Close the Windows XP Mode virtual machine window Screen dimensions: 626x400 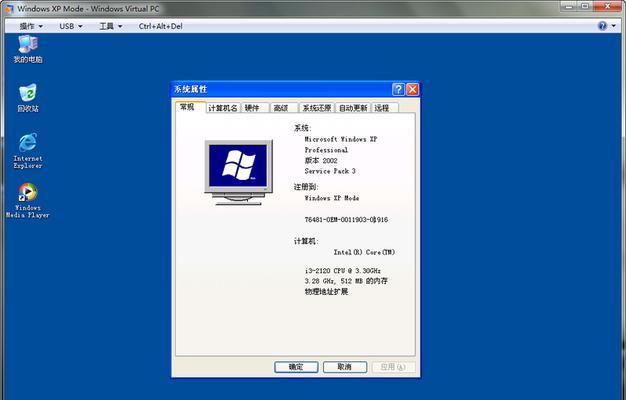(608, 6)
